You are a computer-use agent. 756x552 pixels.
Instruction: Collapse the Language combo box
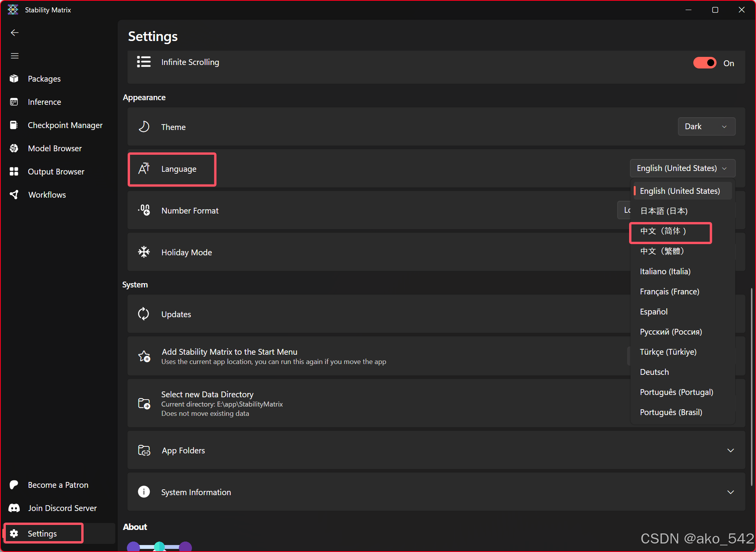tap(682, 168)
